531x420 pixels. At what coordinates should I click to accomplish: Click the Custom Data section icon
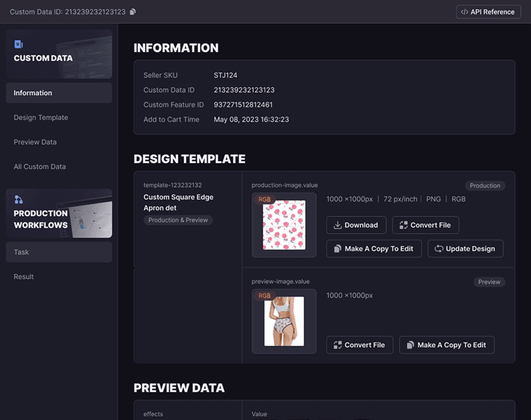coord(18,44)
